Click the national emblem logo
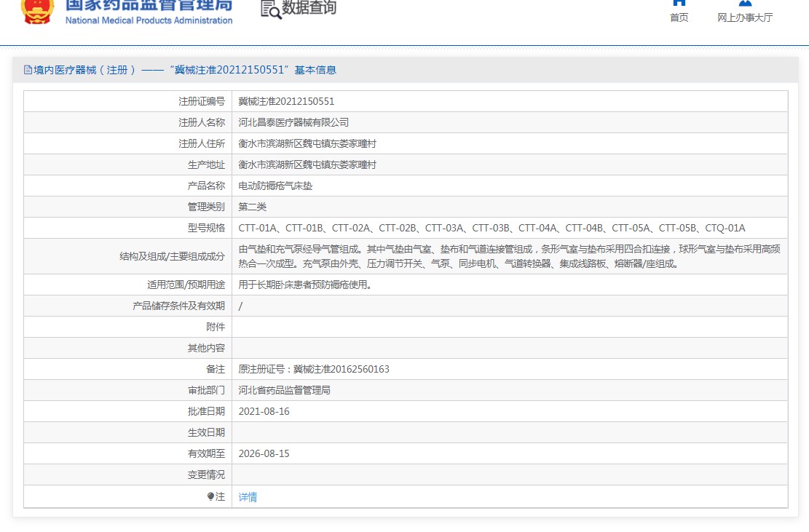The height and width of the screenshot is (532, 809). (37, 10)
